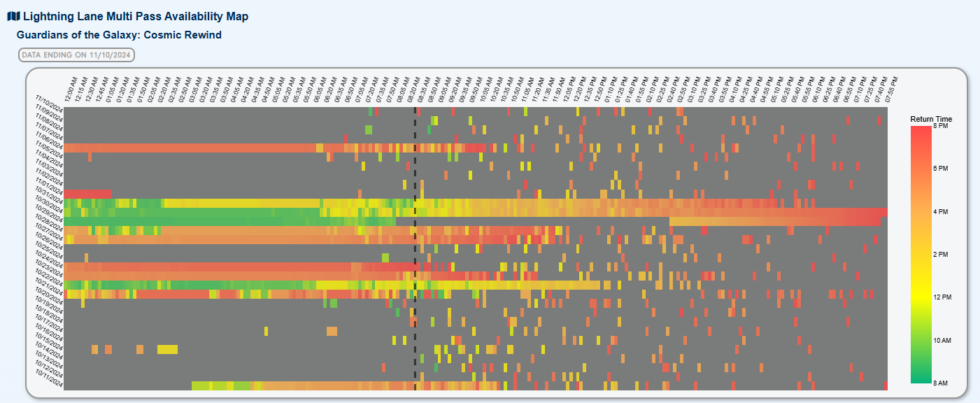Click the 8 PM legend label
Screen dimensions: 980x403
pos(941,126)
